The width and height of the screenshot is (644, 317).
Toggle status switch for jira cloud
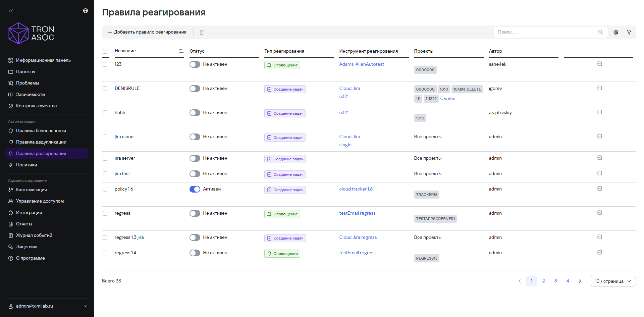[195, 137]
